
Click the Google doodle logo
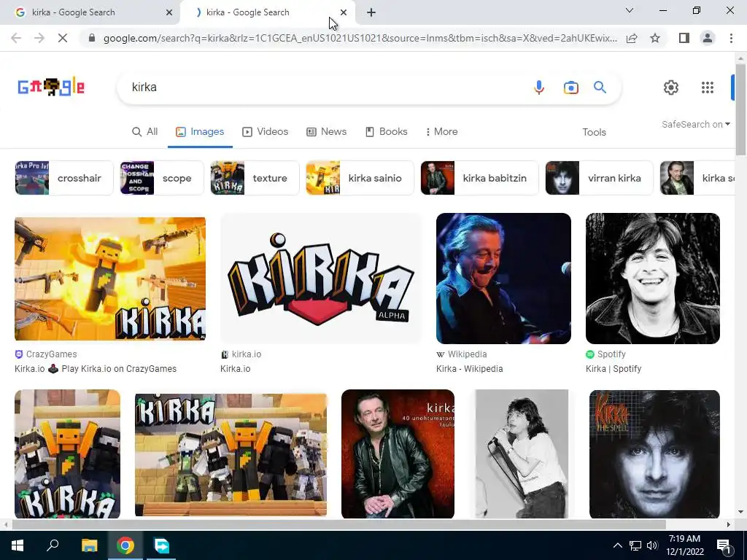[x=51, y=87]
